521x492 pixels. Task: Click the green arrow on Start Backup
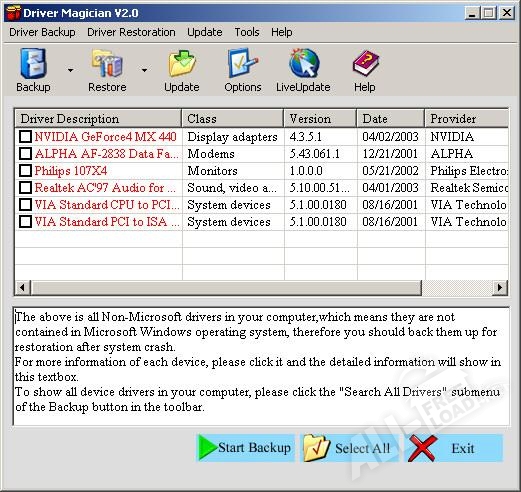(x=208, y=448)
